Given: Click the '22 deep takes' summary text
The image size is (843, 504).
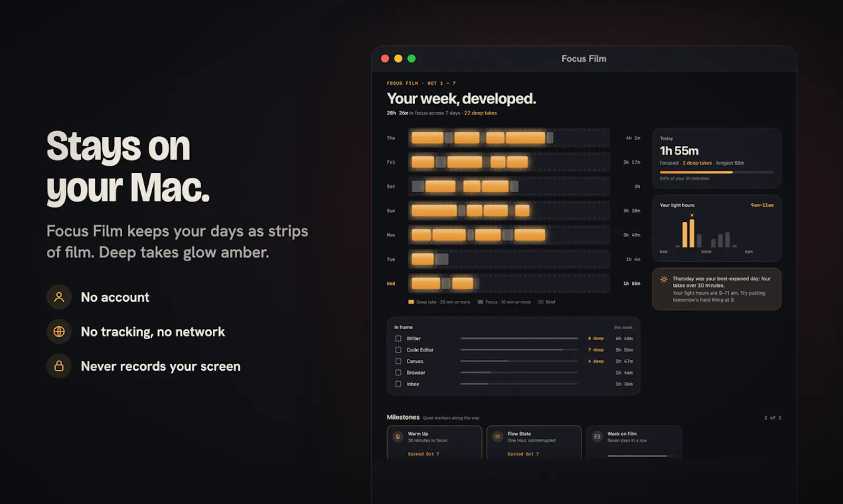Looking at the screenshot, I should point(481,113).
